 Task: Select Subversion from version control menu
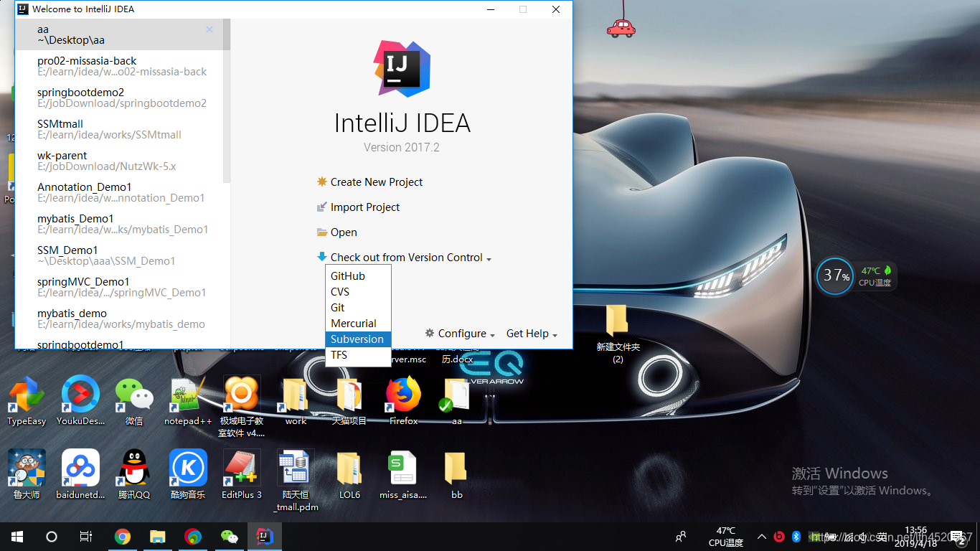point(358,339)
